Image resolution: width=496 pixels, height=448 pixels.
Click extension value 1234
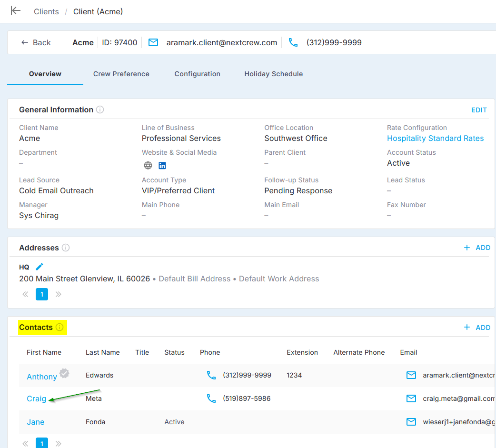(x=294, y=375)
